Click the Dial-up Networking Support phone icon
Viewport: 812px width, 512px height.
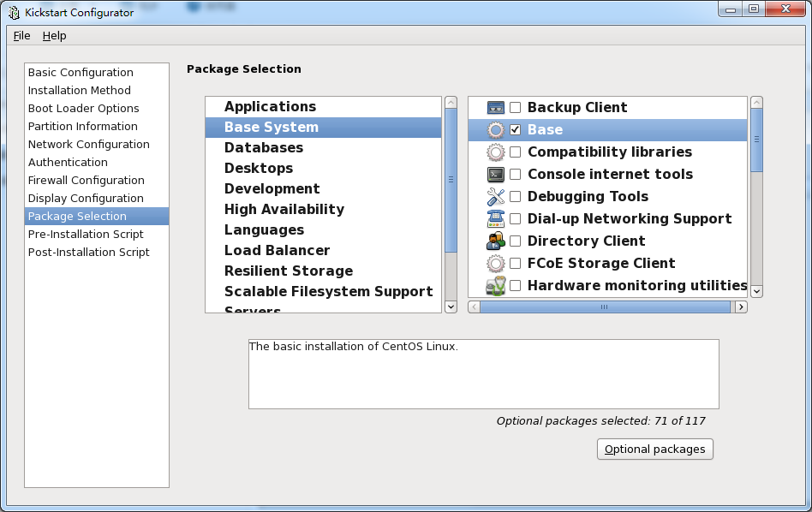point(496,219)
